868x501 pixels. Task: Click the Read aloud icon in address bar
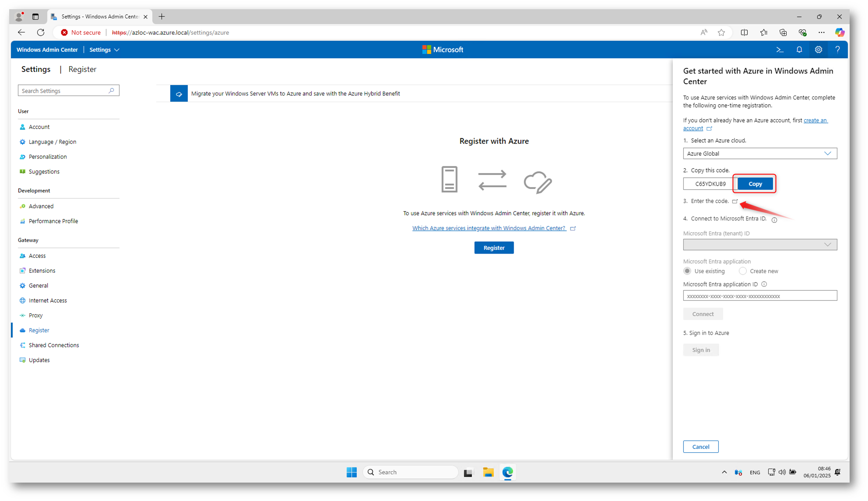pyautogui.click(x=703, y=32)
